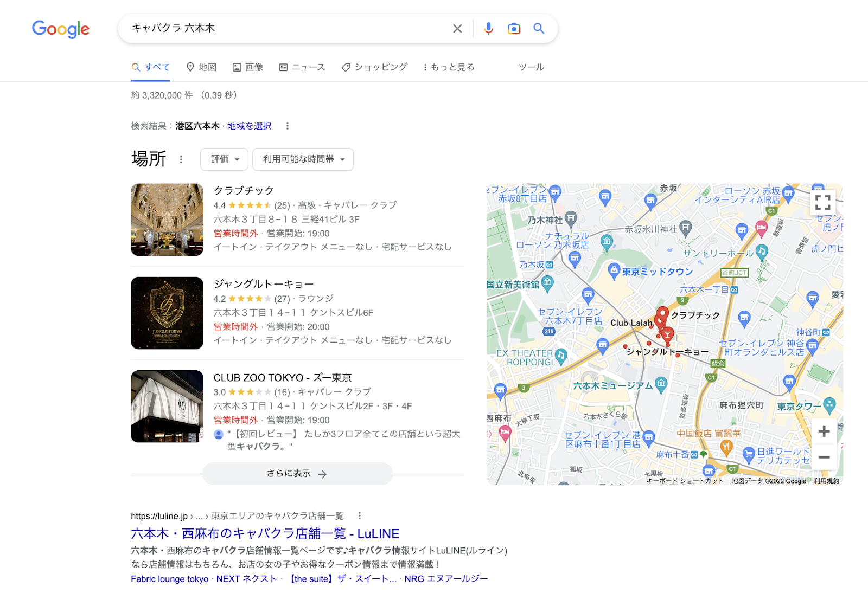Open the 評価 filter dropdown

(x=224, y=159)
